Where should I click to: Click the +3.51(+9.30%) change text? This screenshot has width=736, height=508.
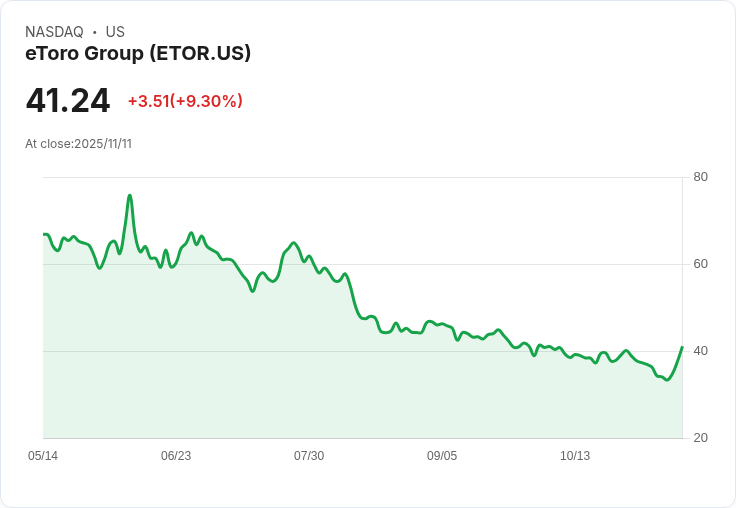185,101
